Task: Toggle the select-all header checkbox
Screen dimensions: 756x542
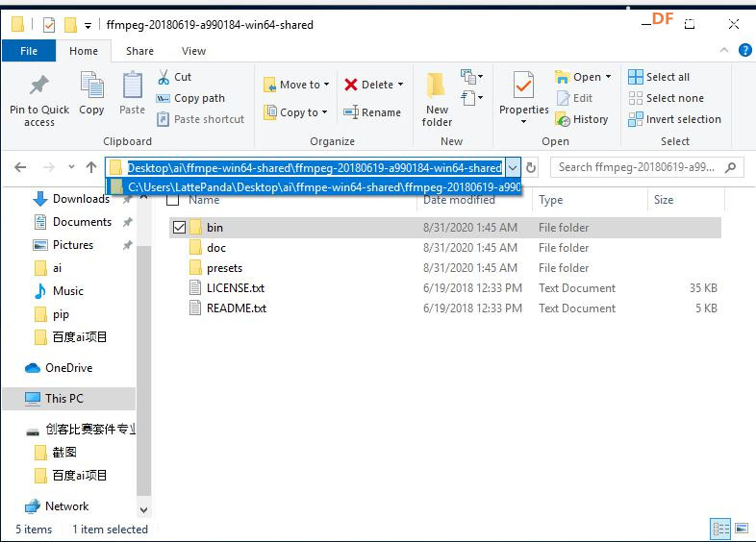Action: coord(172,199)
